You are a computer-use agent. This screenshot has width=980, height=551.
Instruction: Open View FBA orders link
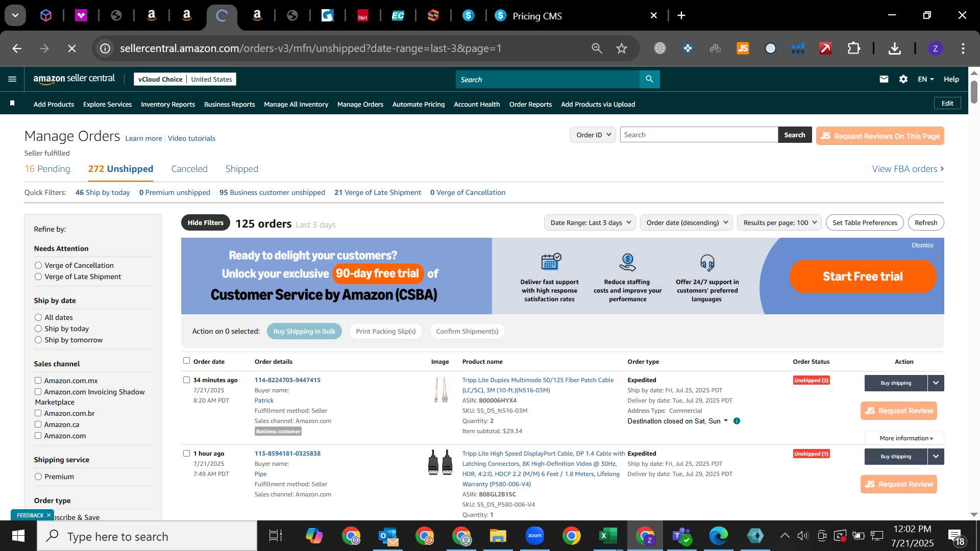(x=908, y=169)
